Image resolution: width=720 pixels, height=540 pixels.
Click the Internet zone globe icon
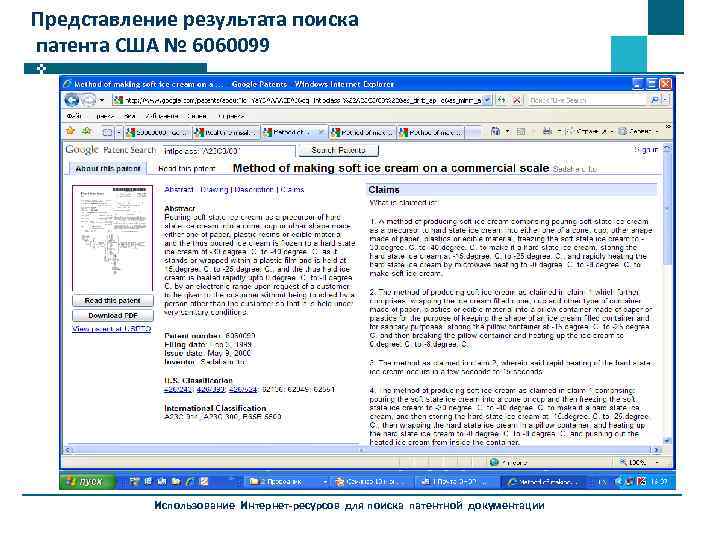494,462
